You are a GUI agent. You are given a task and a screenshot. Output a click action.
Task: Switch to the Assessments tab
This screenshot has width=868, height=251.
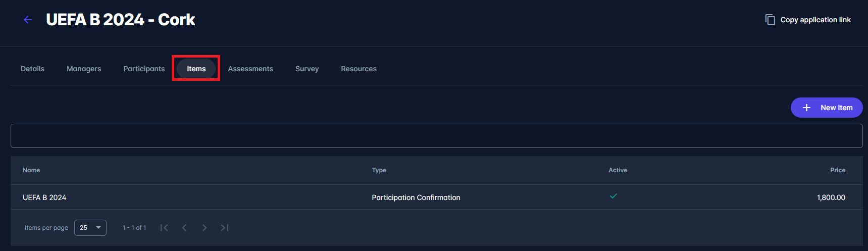(x=250, y=69)
